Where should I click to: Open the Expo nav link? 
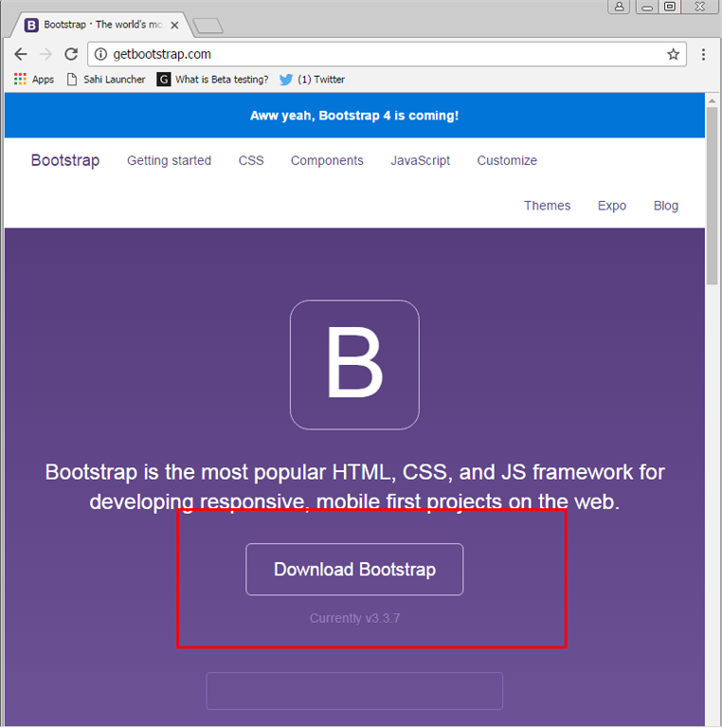(612, 206)
